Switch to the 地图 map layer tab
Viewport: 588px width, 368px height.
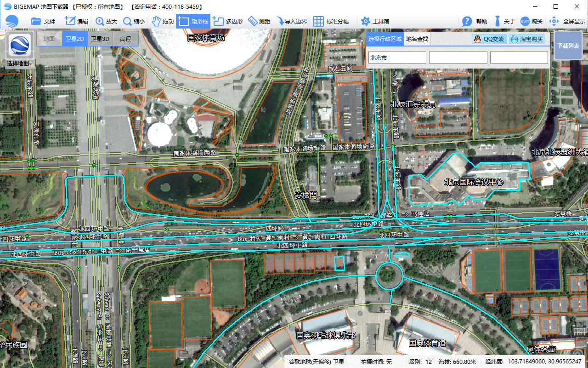pyautogui.click(x=49, y=39)
